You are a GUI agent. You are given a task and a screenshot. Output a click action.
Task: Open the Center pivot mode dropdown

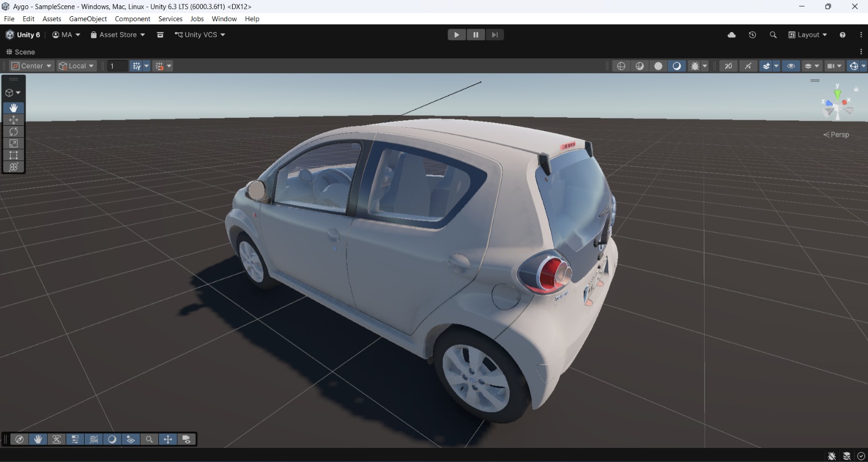coord(32,66)
